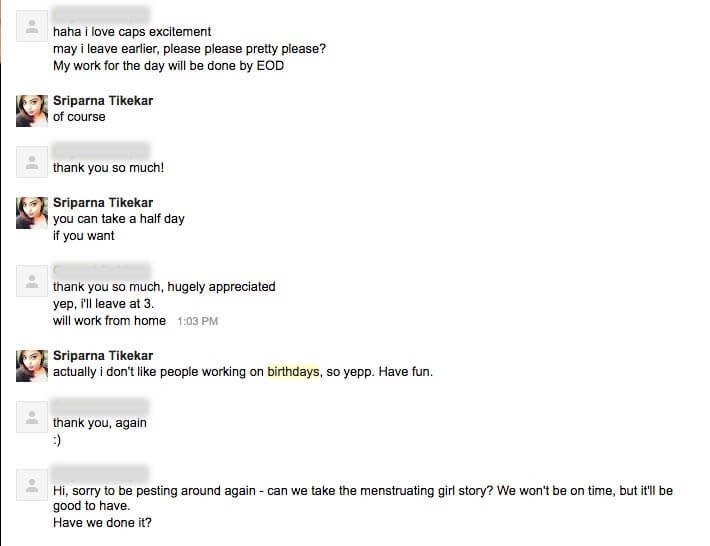Click the "if you want" message line
The image size is (710, 546).
[84, 236]
